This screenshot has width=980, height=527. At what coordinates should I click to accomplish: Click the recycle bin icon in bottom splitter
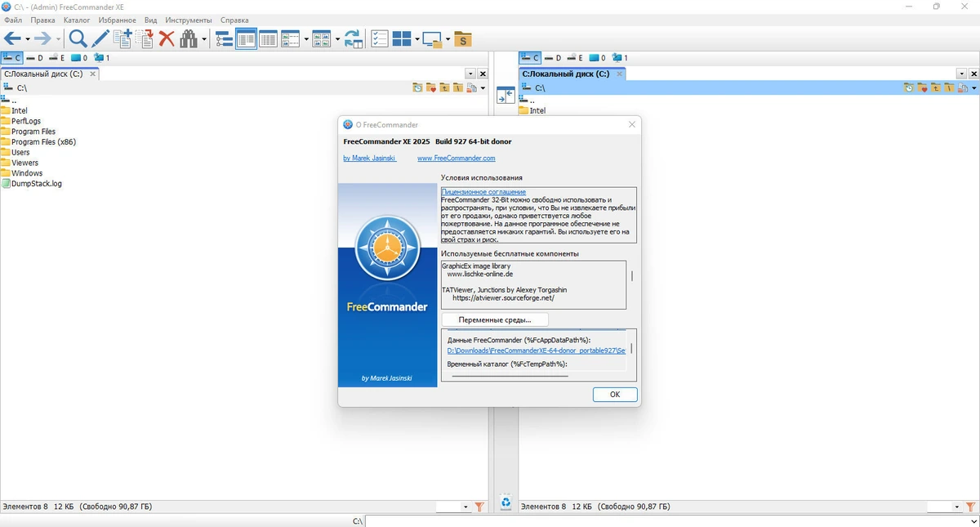[x=506, y=503]
